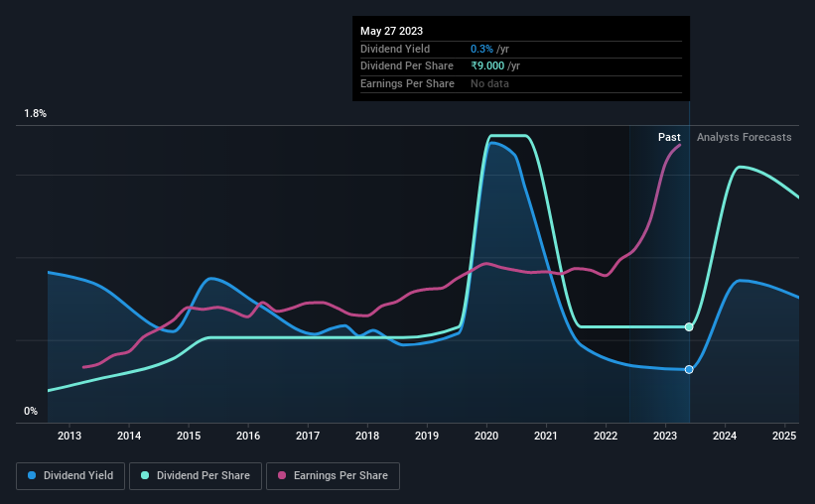
Task: Click the 2021 x-axis label
Action: (546, 436)
